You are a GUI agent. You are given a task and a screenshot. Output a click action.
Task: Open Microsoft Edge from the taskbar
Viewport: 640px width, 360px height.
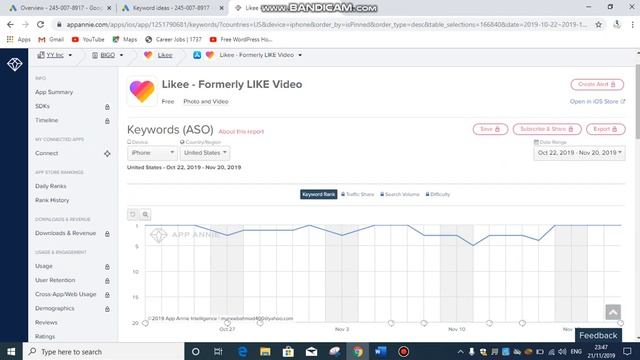tap(242, 351)
